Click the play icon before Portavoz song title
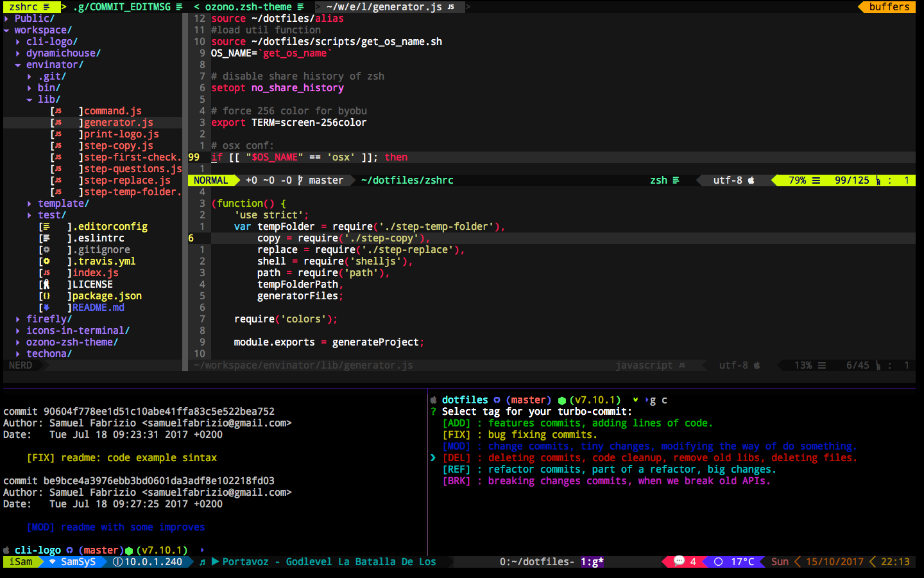Screen dimensions: 924x578 tap(215, 562)
